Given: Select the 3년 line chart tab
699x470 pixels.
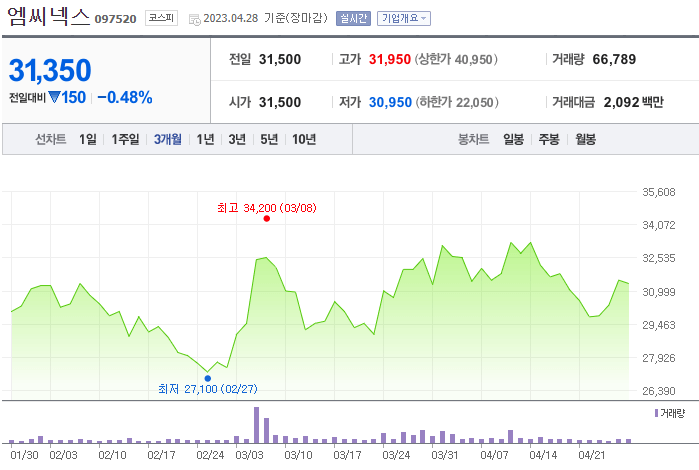Looking at the screenshot, I should [x=237, y=139].
